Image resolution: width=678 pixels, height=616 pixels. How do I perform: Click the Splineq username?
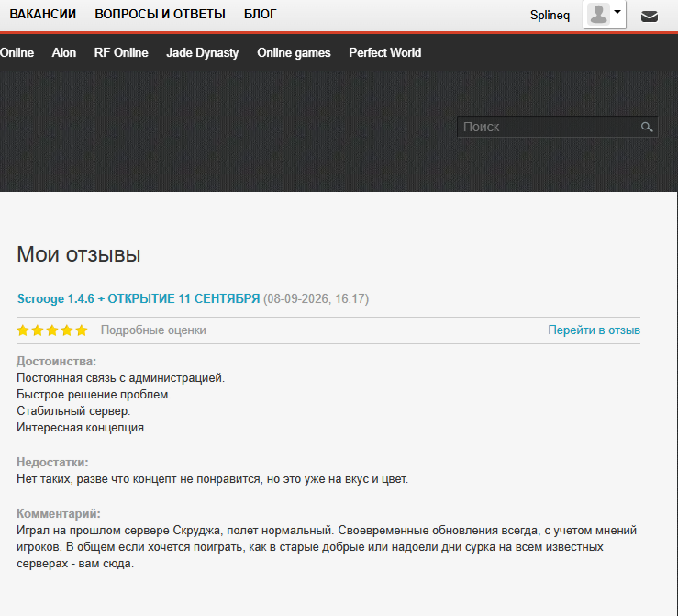point(550,15)
